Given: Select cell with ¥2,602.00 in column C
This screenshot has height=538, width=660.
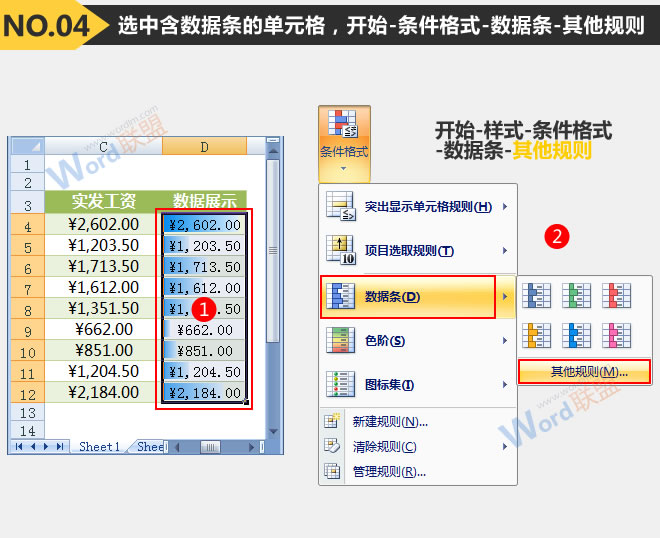Looking at the screenshot, I should point(103,224).
